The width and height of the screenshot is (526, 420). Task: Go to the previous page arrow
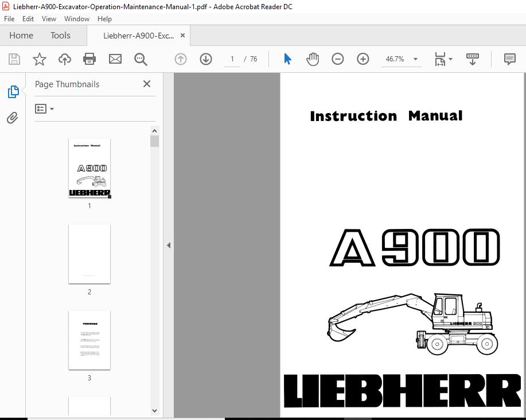click(181, 59)
